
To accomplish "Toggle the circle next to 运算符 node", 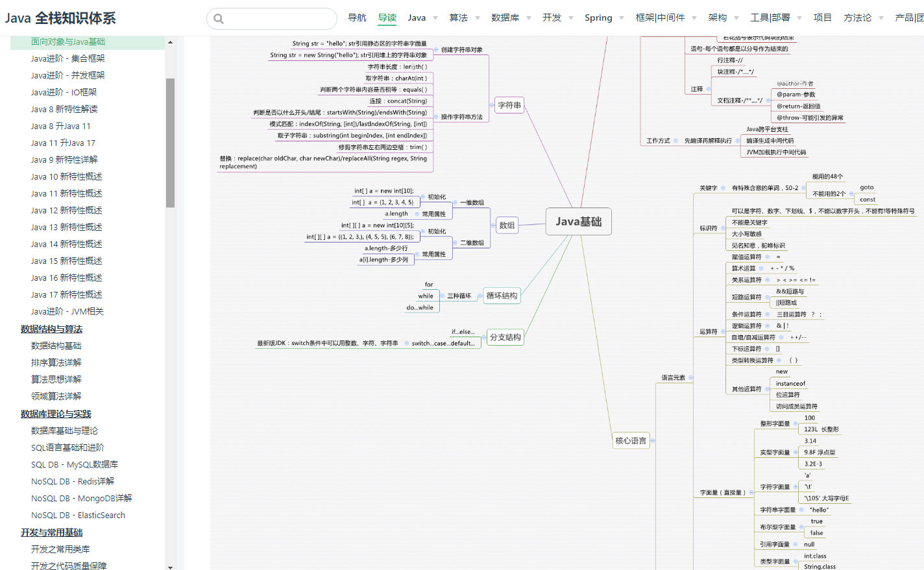I will pyautogui.click(x=722, y=331).
